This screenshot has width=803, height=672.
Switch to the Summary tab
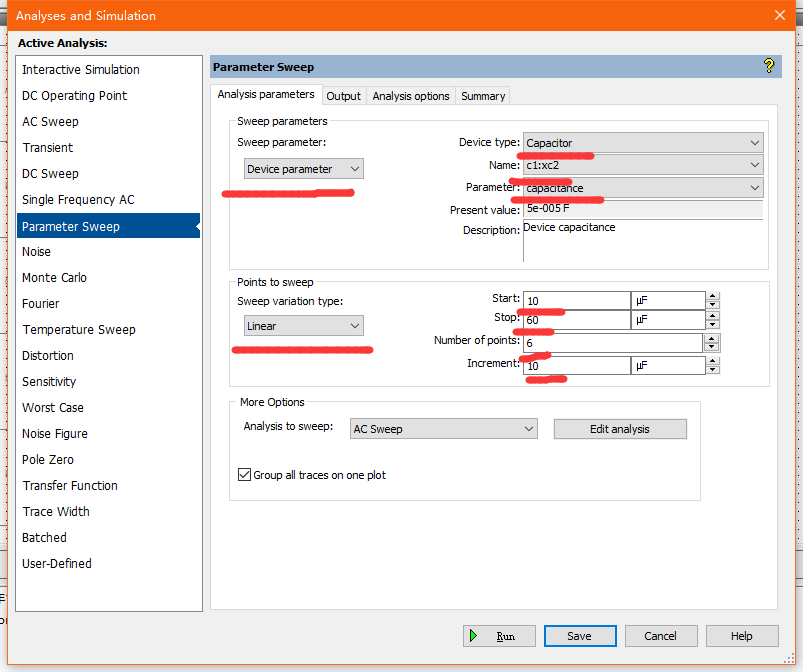coord(483,96)
